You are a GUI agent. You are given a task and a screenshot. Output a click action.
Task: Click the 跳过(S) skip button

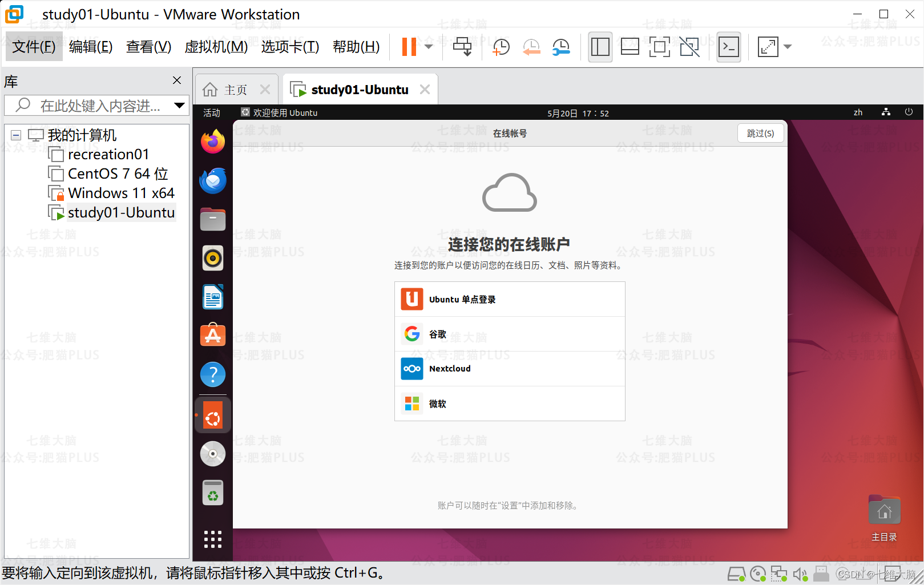pos(760,134)
